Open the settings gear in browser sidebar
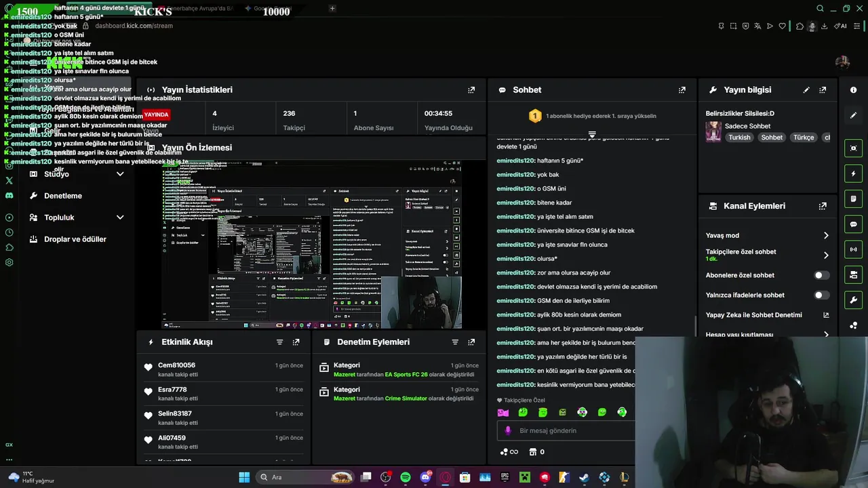 pos(9,262)
